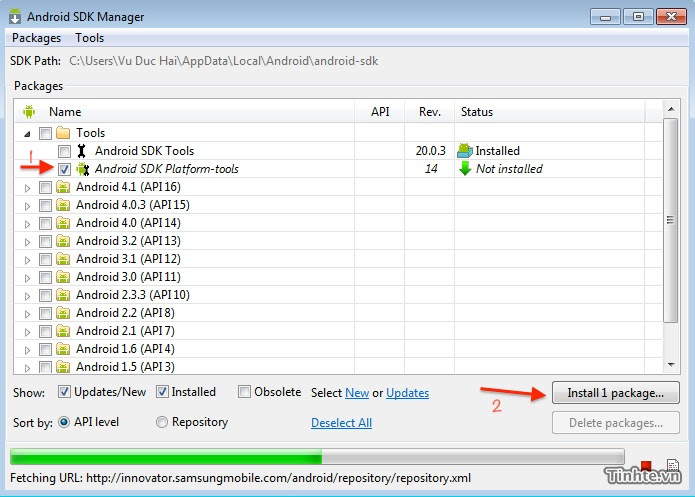This screenshot has height=497, width=695.
Task: Click the Android 2.3.3 (API 10) folder icon
Action: [x=63, y=295]
